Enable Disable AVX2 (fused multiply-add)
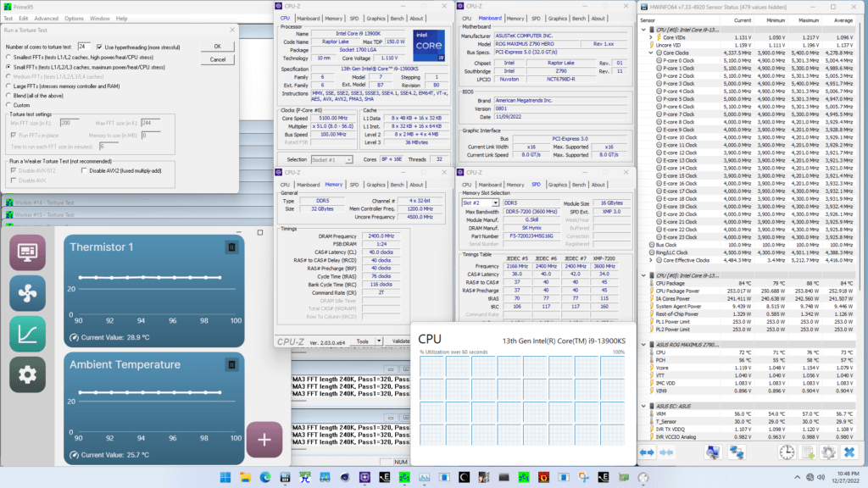The height and width of the screenshot is (488, 868). 84,171
